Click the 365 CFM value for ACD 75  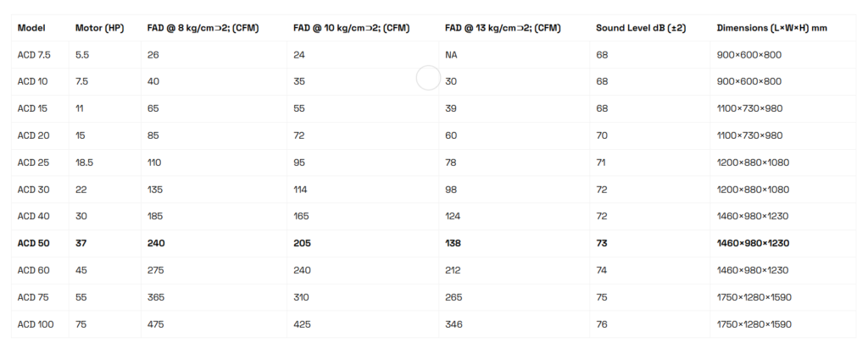point(155,297)
